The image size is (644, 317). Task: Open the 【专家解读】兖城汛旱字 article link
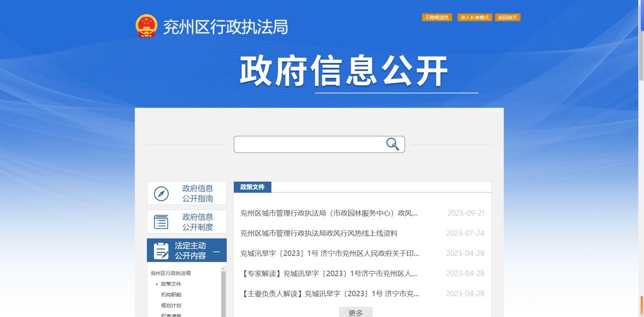pyautogui.click(x=329, y=273)
